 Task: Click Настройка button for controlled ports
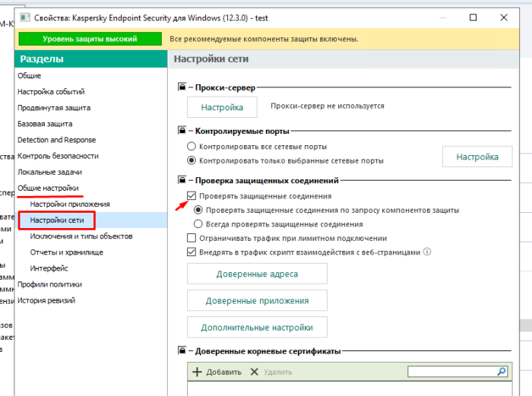point(477,157)
